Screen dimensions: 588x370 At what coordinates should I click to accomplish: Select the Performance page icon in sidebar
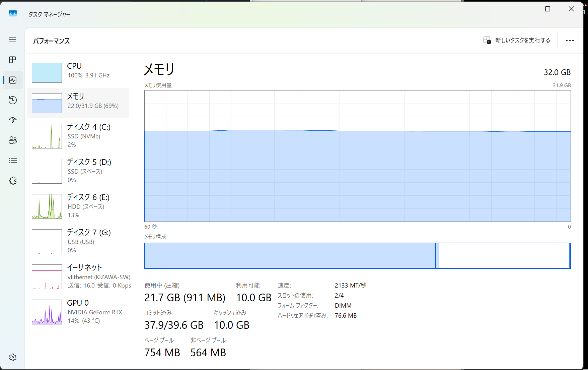tap(13, 80)
